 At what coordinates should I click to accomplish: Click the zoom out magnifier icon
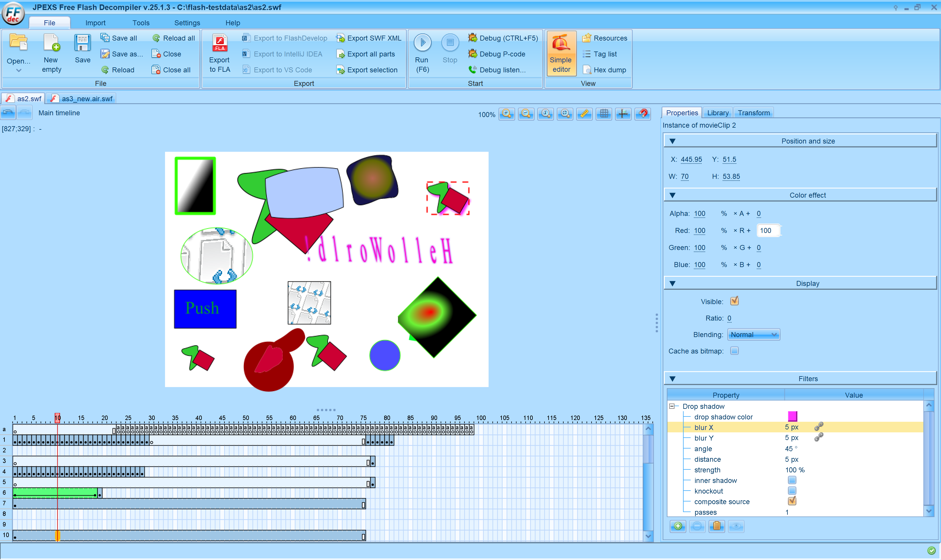click(x=526, y=114)
